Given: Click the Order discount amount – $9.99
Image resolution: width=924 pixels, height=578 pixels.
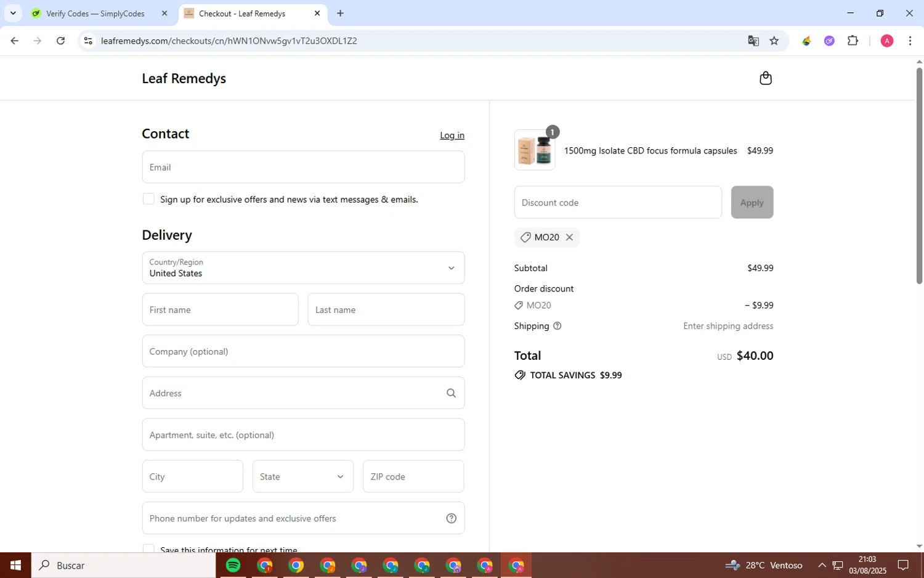Looking at the screenshot, I should click(x=759, y=305).
